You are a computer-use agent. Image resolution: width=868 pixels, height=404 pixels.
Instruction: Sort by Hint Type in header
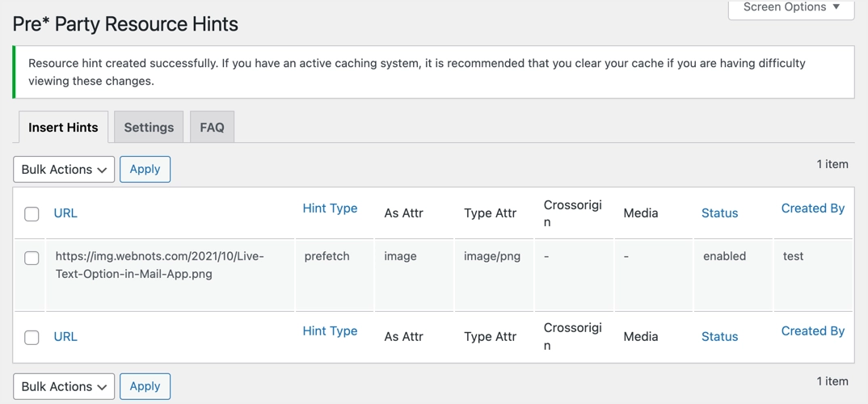point(330,208)
